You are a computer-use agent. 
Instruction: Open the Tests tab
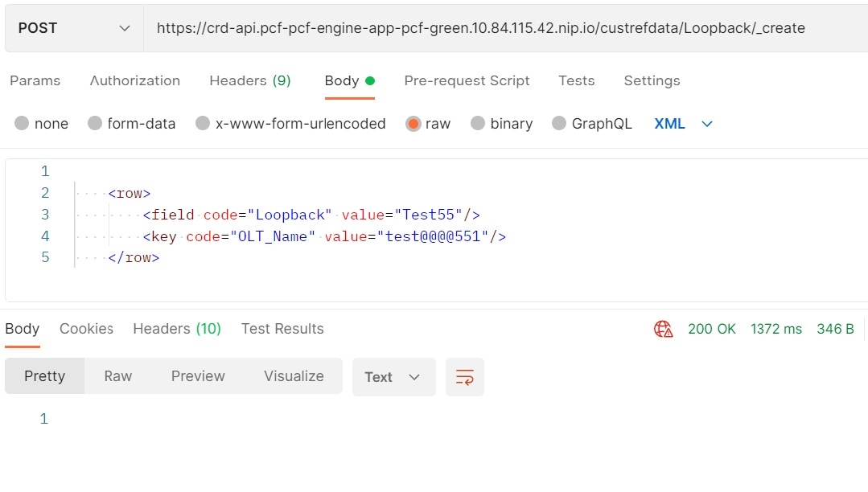pyautogui.click(x=577, y=80)
